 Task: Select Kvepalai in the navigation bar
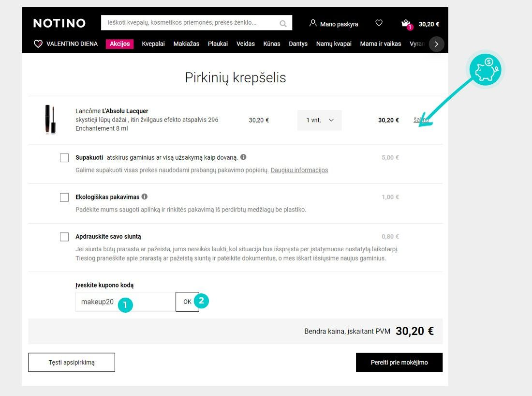pos(153,44)
